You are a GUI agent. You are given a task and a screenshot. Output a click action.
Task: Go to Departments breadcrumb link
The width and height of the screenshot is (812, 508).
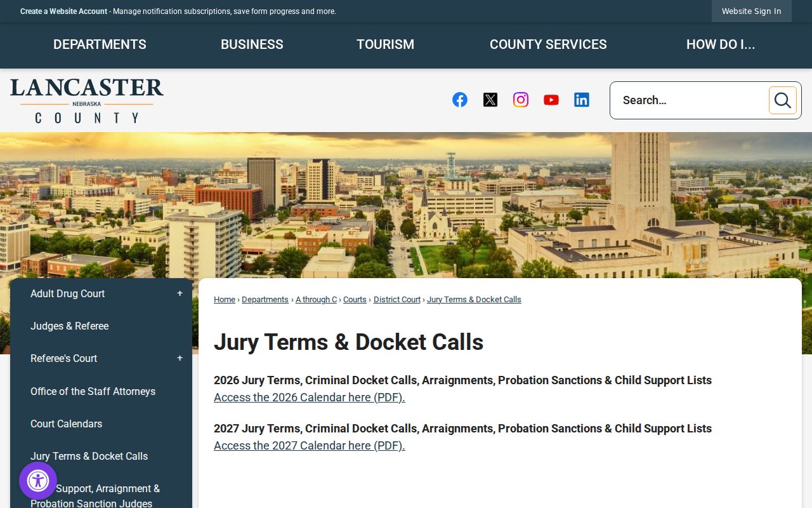click(x=265, y=300)
